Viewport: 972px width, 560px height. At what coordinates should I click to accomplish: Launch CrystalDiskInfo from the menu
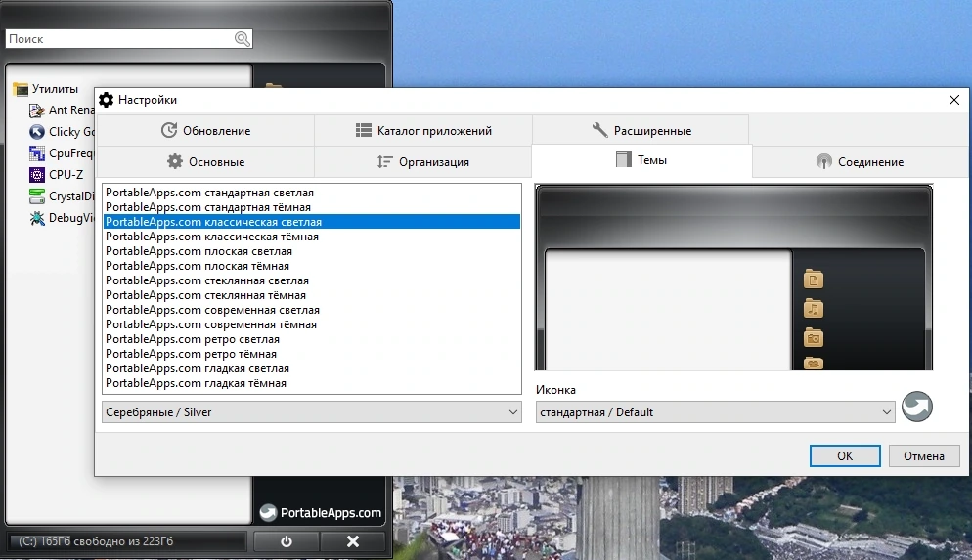[x=62, y=196]
